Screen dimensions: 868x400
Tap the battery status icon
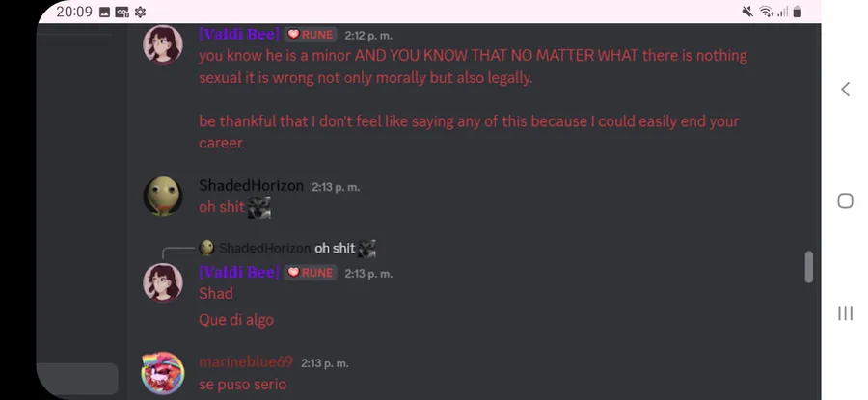pyautogui.click(x=798, y=12)
